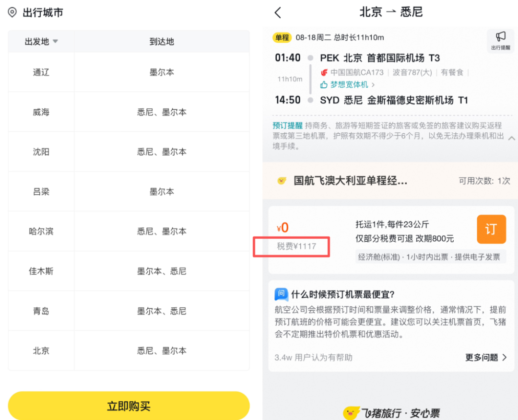Click 可用次数: 1次 text
The width and height of the screenshot is (518, 420).
pos(484,181)
